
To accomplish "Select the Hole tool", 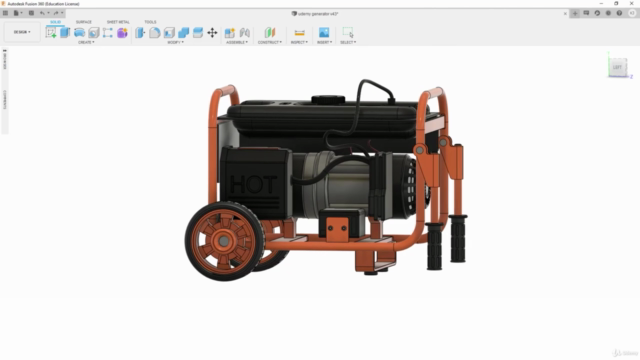I will [93, 33].
